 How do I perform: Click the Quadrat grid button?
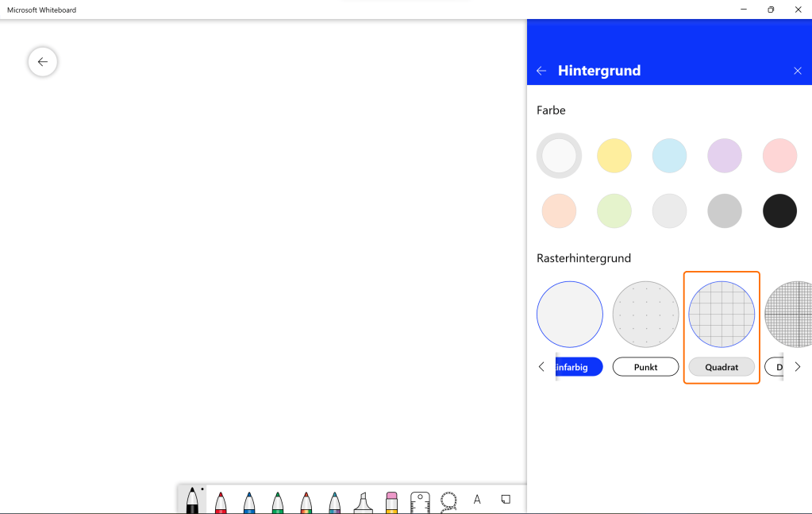722,367
